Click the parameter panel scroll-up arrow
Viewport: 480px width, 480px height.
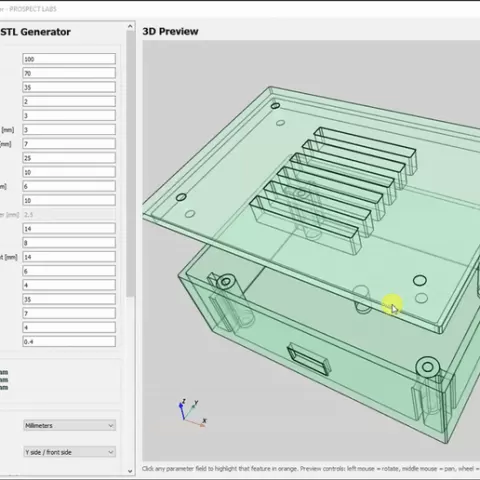pyautogui.click(x=130, y=26)
